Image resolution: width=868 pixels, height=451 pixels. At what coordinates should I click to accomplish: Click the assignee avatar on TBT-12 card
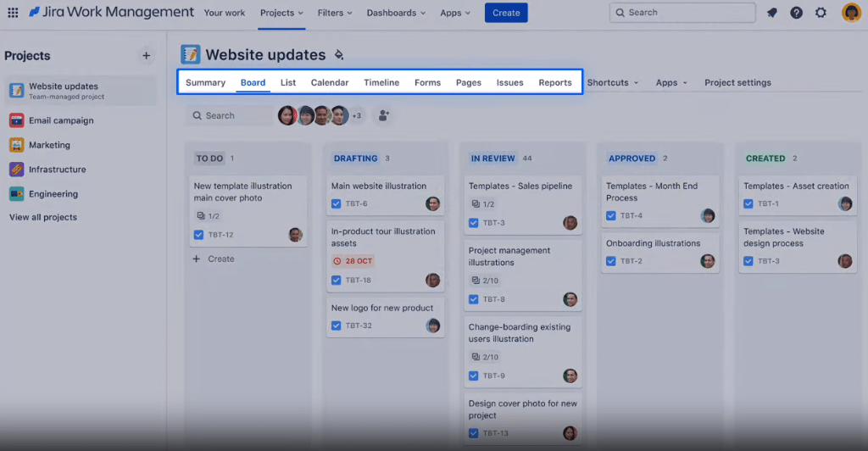pos(296,235)
